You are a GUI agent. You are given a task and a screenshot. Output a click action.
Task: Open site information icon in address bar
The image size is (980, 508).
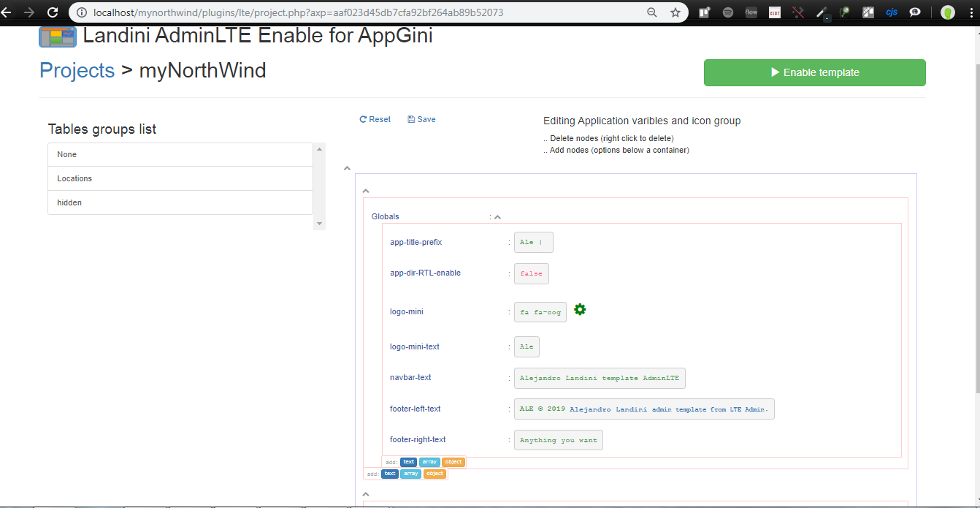81,12
